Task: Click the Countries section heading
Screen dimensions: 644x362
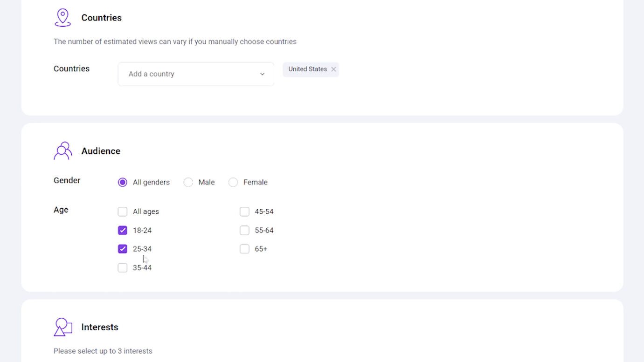Action: click(x=101, y=18)
